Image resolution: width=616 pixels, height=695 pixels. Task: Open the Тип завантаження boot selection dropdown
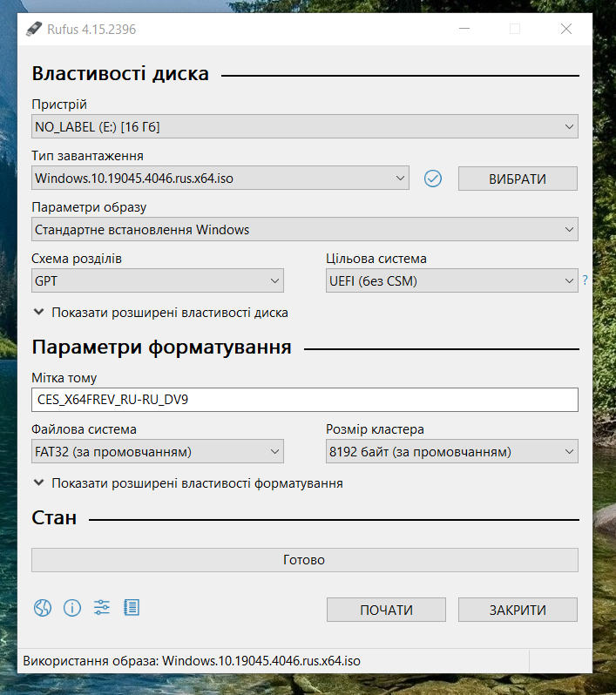click(x=220, y=179)
